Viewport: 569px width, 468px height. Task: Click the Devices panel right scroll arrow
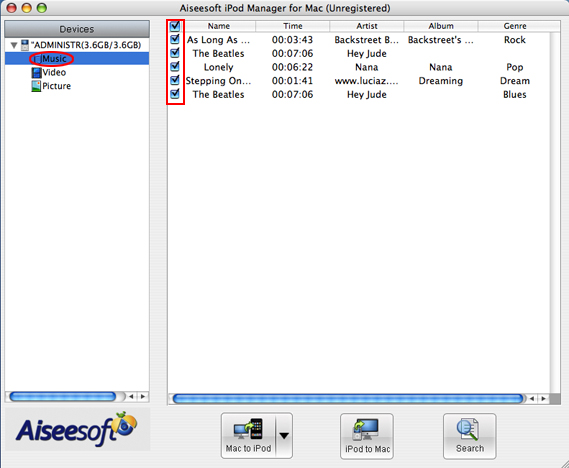click(143, 397)
